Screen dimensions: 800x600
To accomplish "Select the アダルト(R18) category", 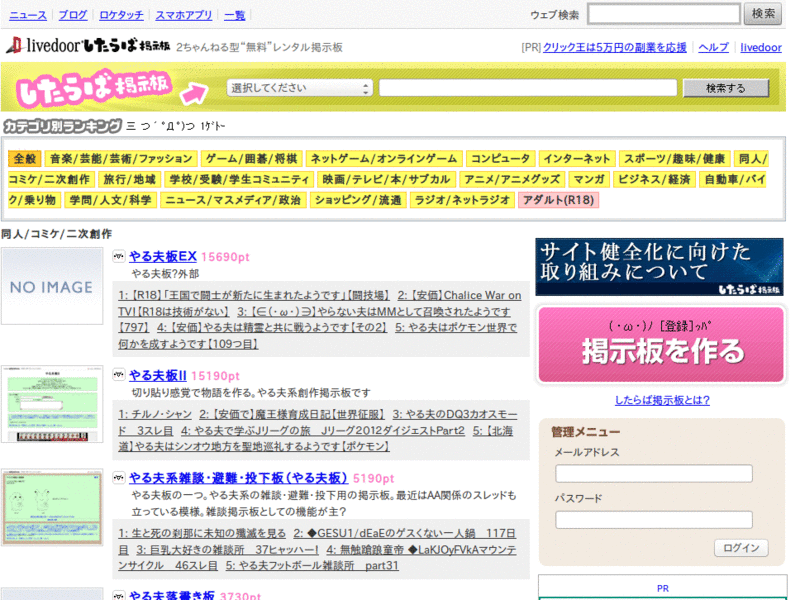I will (558, 200).
